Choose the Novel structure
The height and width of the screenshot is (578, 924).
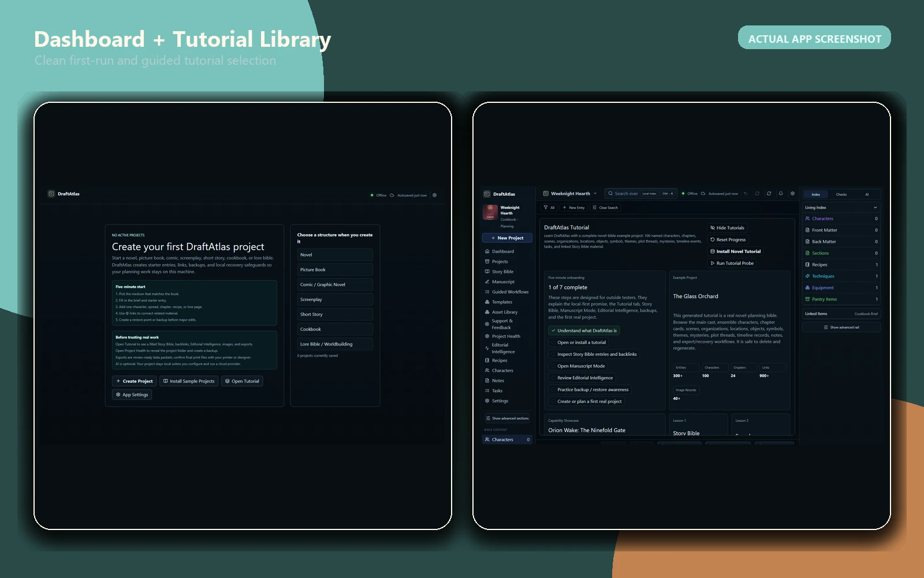click(335, 255)
